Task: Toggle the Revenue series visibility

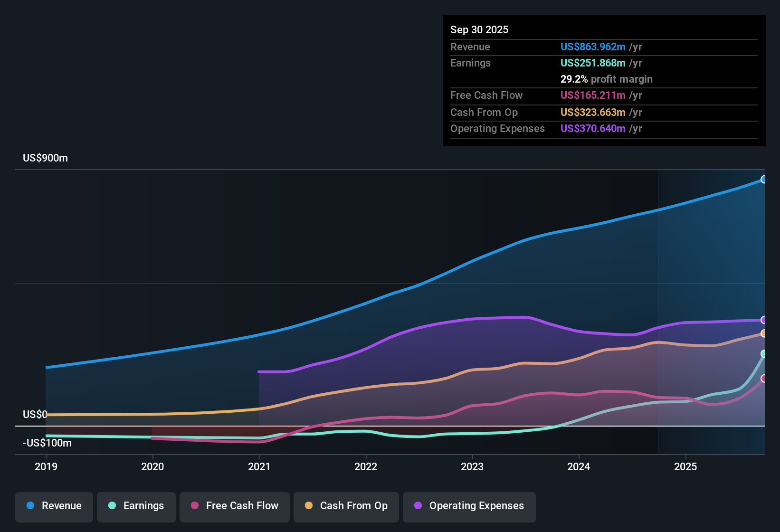Action: click(x=54, y=506)
